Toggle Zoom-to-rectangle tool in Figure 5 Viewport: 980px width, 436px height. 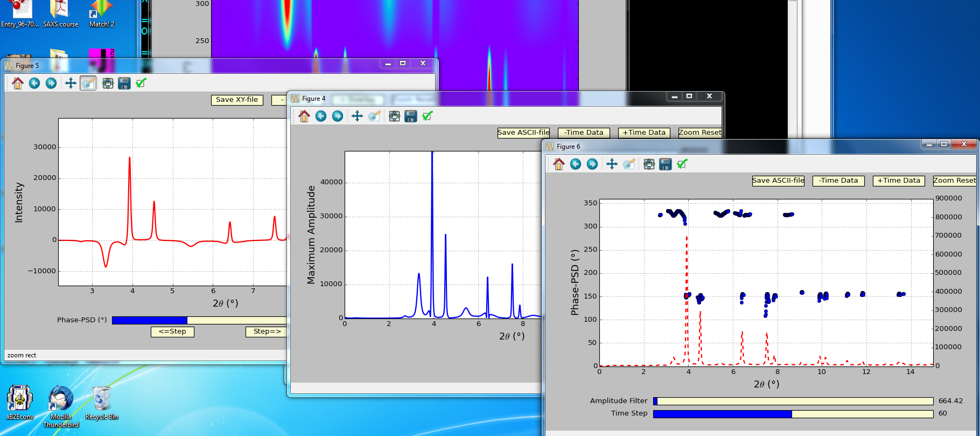click(88, 84)
